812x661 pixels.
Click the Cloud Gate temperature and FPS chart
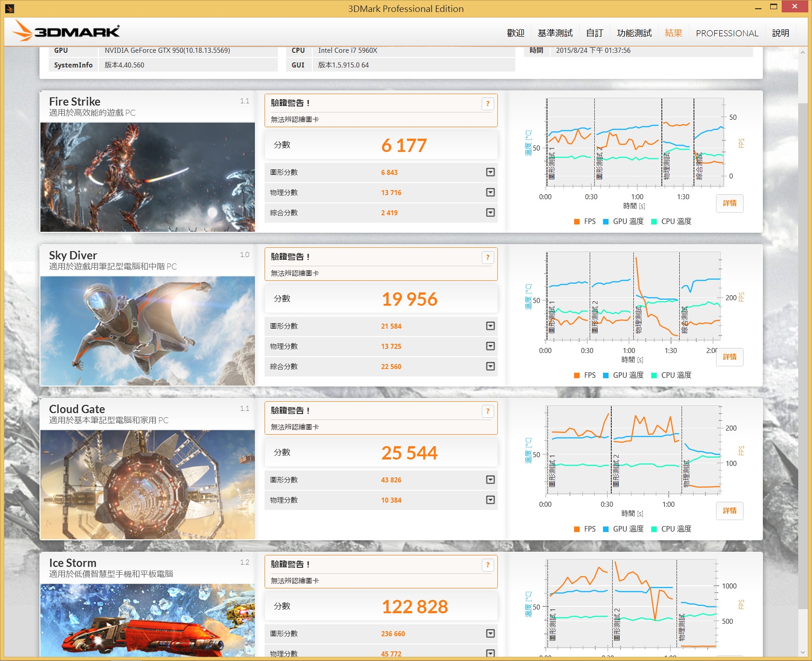coord(633,450)
